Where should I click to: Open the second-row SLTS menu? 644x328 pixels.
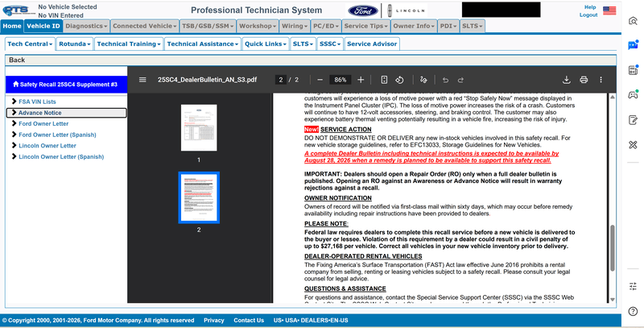[303, 44]
